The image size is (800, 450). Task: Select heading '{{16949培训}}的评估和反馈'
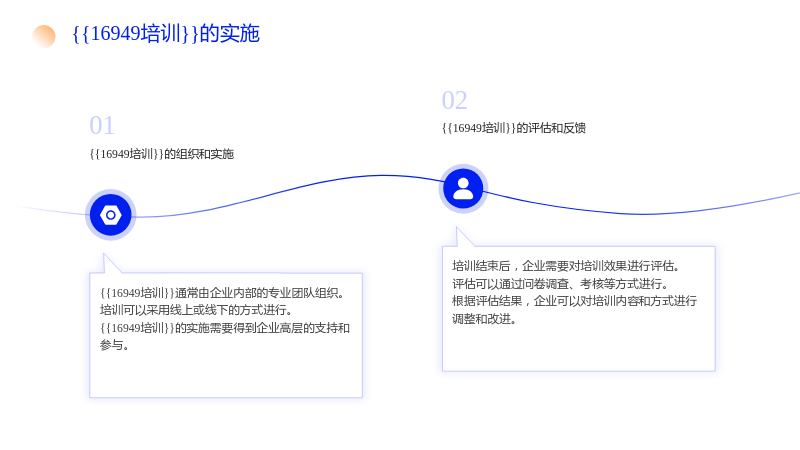coord(514,128)
